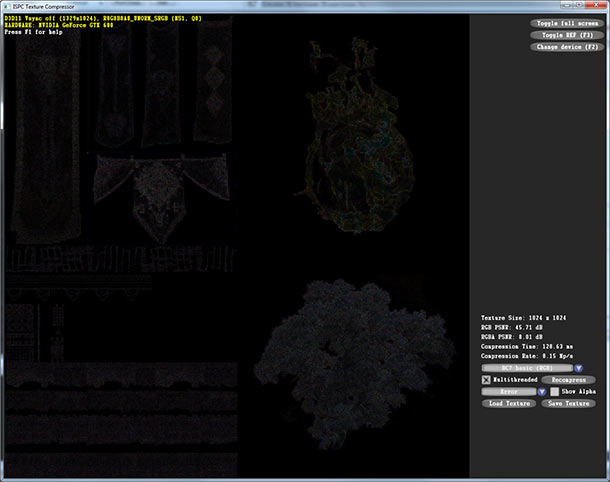Expand the compression format list using its blue arrow
This screenshot has width=610, height=482.
tap(578, 368)
